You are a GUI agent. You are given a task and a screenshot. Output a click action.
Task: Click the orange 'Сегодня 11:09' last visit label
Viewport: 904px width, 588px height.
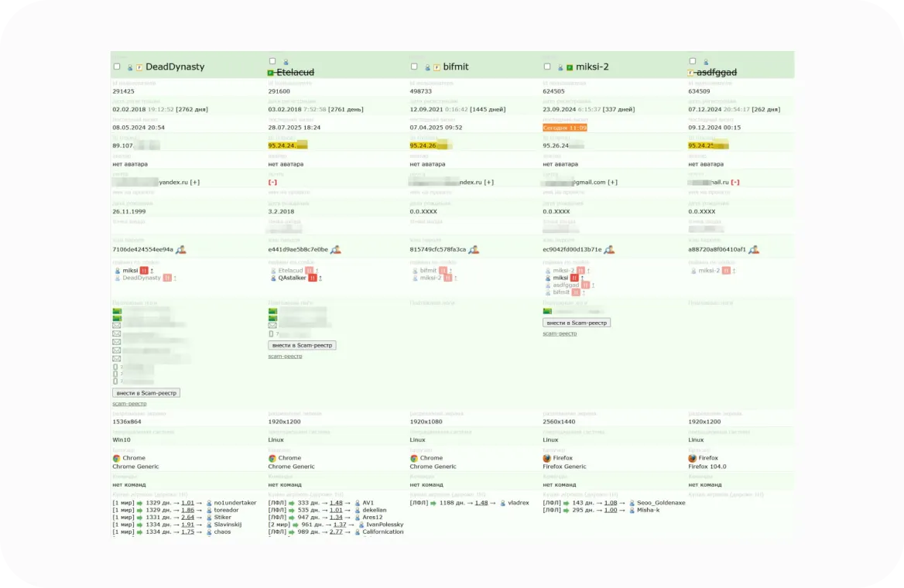pyautogui.click(x=565, y=128)
